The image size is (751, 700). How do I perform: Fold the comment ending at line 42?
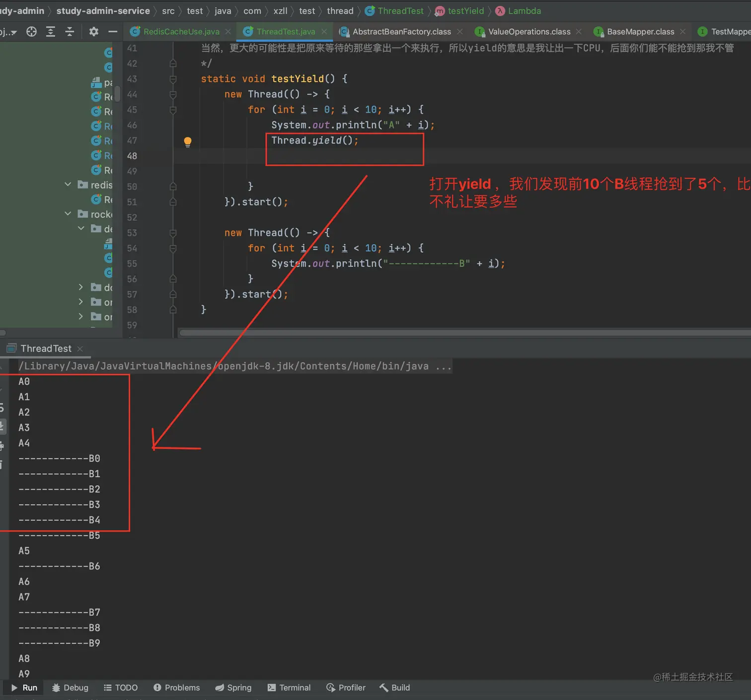point(173,64)
